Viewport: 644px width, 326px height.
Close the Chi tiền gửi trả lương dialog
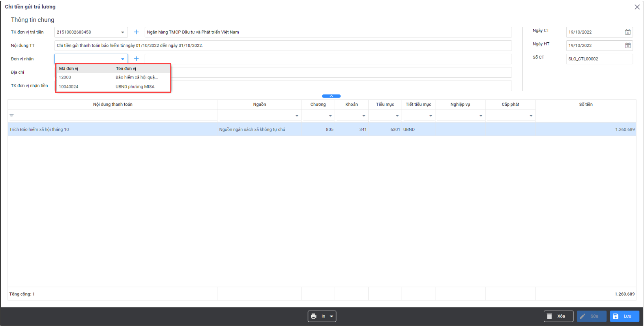pos(637,7)
